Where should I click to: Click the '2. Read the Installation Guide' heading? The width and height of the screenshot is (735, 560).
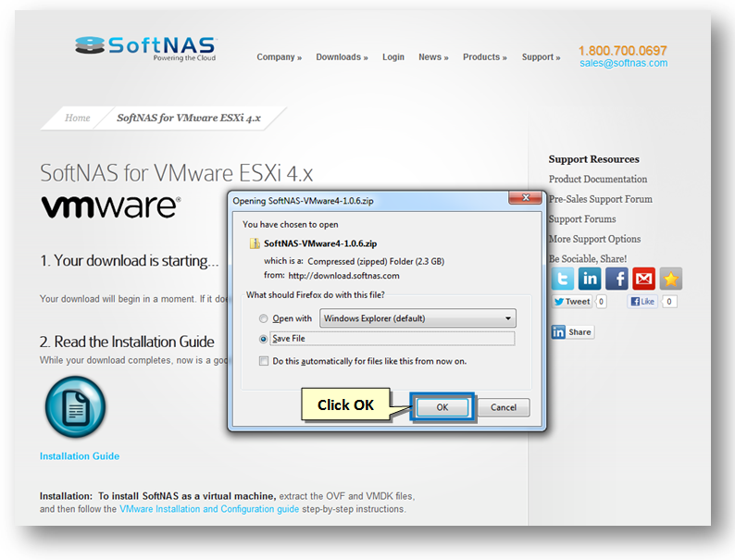(x=127, y=342)
